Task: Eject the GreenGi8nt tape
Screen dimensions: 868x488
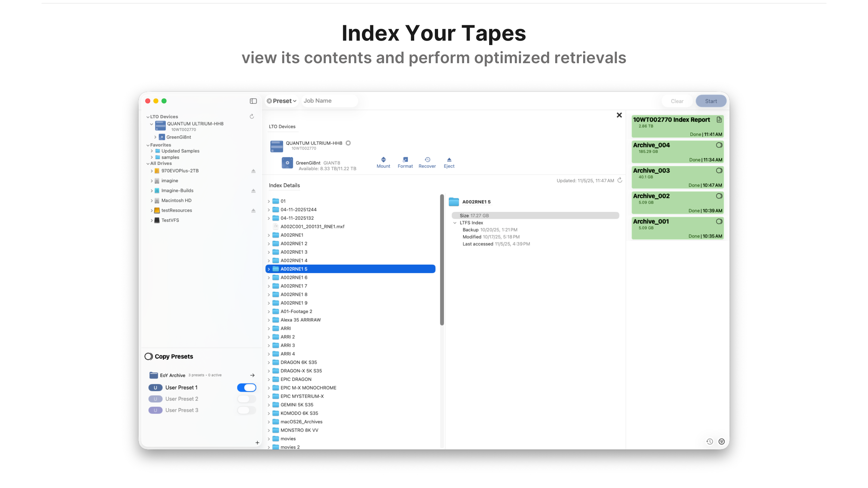Action: click(449, 160)
